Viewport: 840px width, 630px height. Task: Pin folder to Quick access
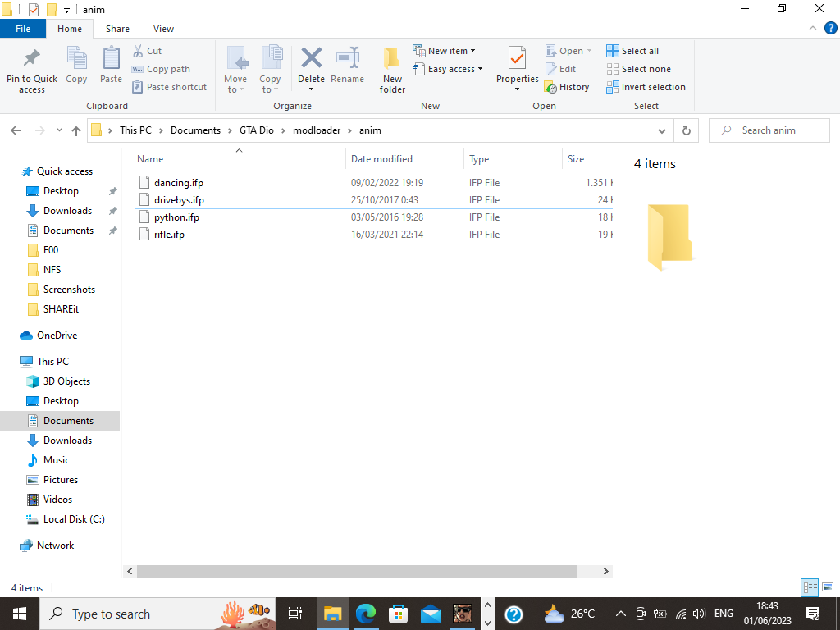coord(32,71)
